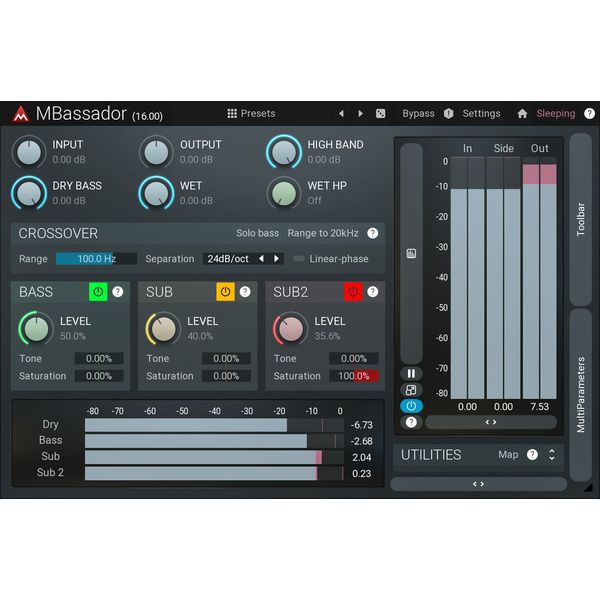Click the INPUT gain knob
Viewport: 600px width, 600px height.
point(29,152)
